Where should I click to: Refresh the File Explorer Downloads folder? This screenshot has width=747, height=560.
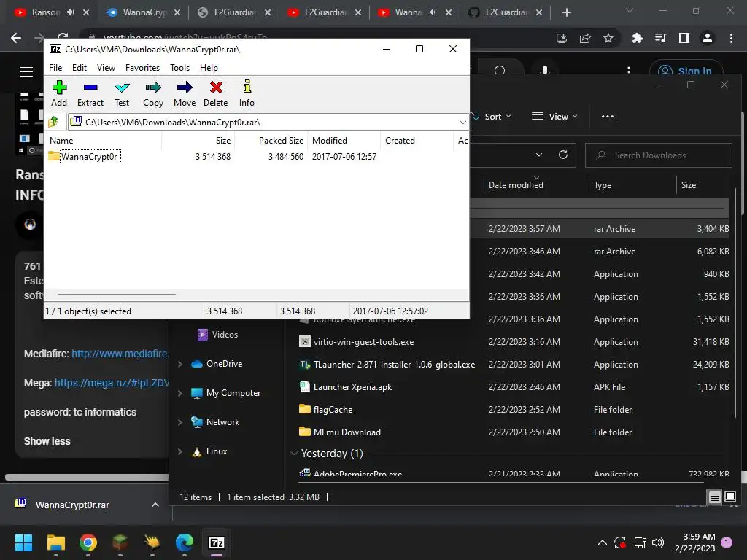[563, 155]
